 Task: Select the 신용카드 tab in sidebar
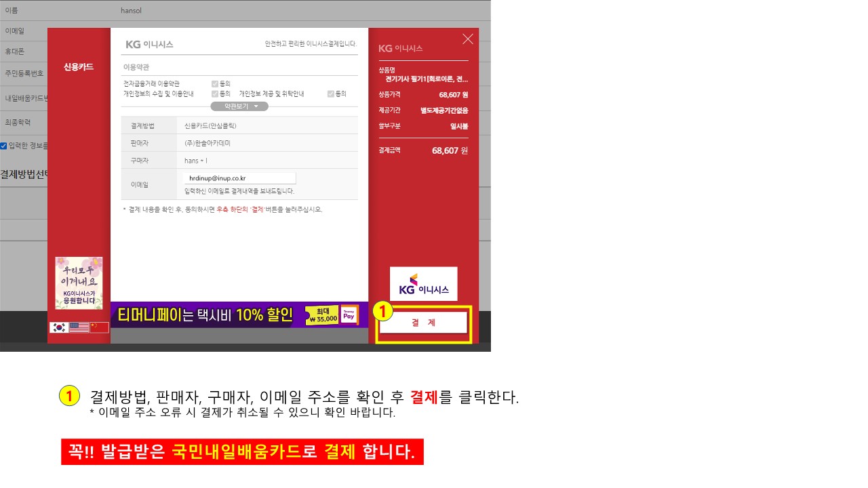coord(79,67)
